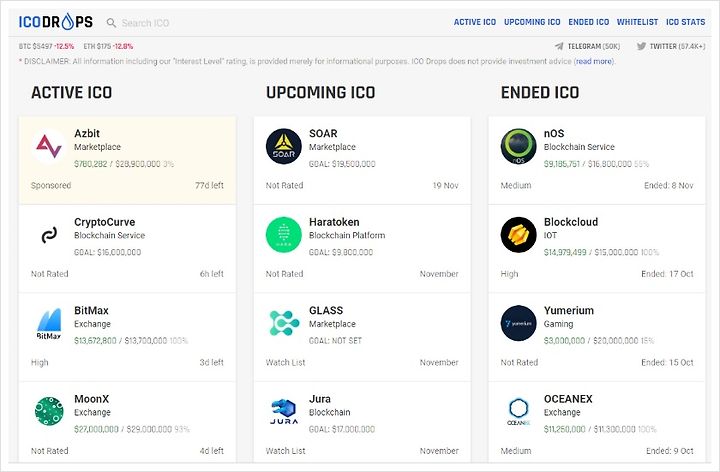Click the nOS logo icon
Viewport: 720px width, 472px height.
pos(518,146)
